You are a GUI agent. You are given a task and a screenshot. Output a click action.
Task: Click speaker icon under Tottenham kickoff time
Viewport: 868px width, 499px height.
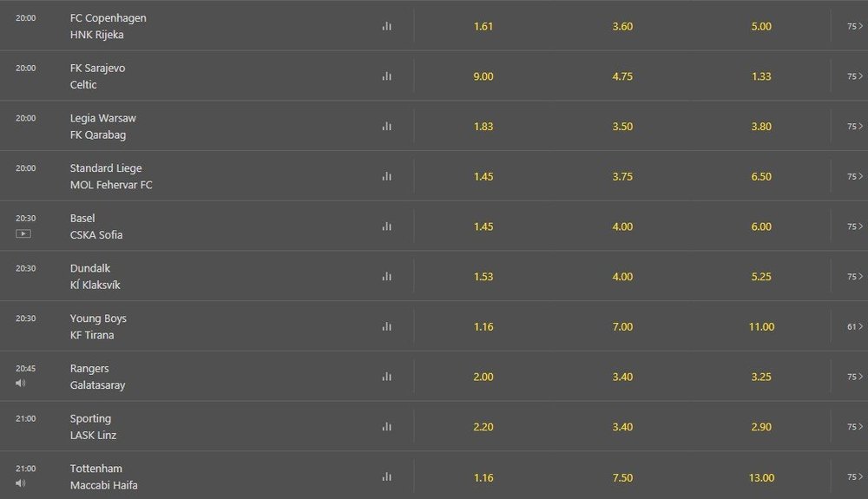(x=21, y=483)
